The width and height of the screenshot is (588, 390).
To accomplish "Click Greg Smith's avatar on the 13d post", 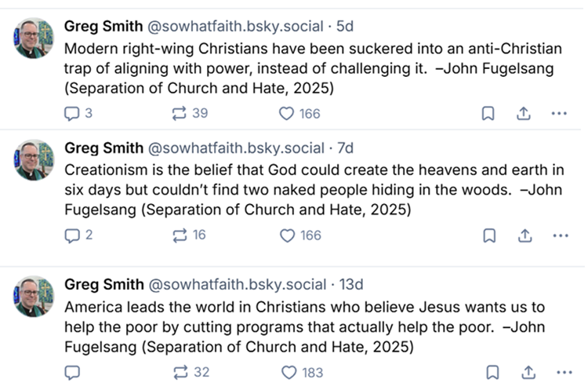I will [x=34, y=296].
